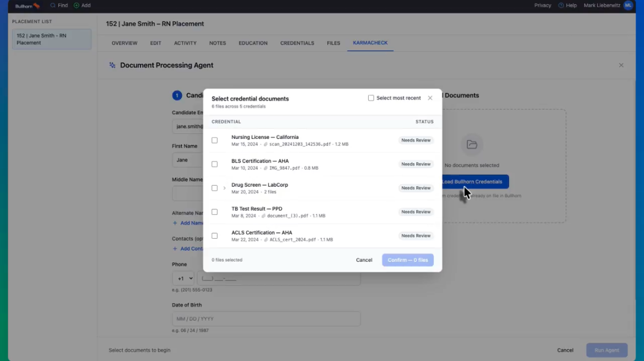Click the step 1 circle badge
Viewport: 644px width, 361px height.
177,95
